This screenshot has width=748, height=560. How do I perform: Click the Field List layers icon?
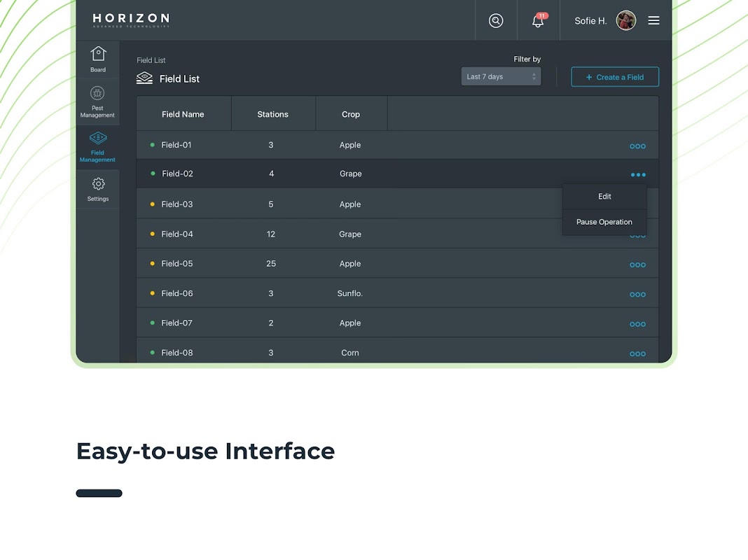[144, 78]
